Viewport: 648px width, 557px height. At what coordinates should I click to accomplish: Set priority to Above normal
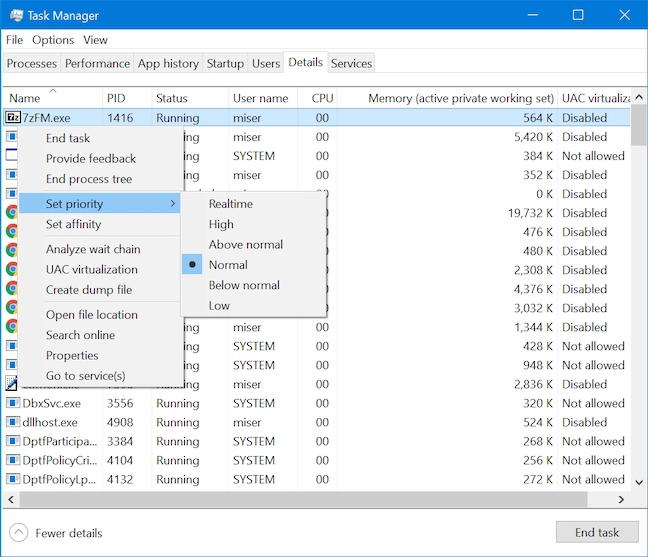(245, 244)
